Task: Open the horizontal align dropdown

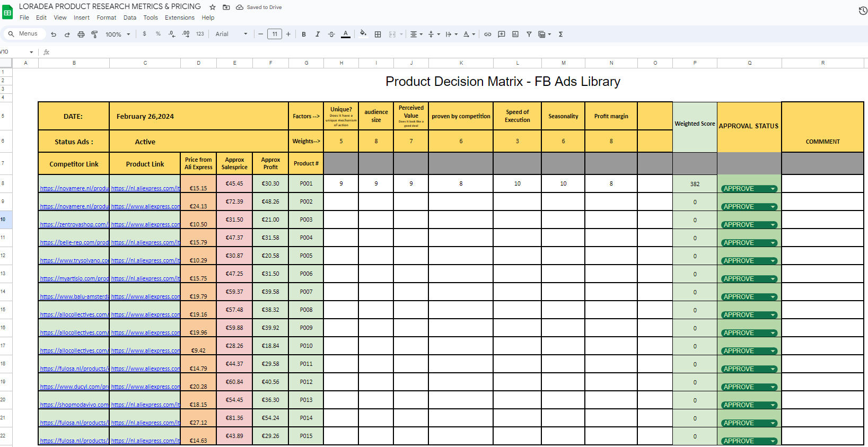Action: tap(416, 34)
